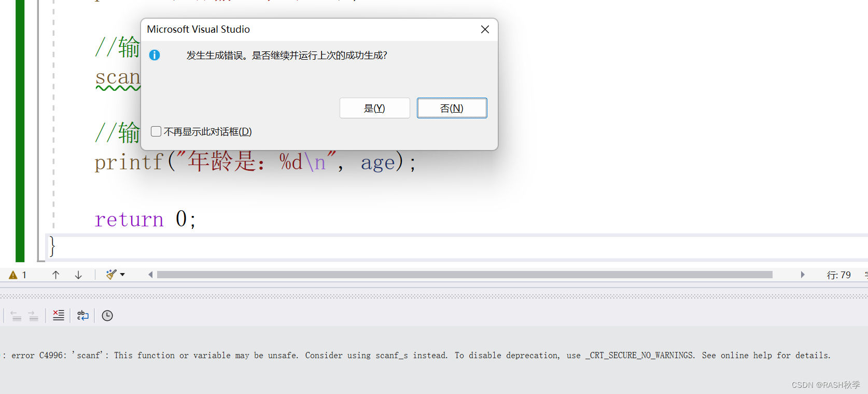Click the closing brace line in the editor
Screen dimensions: 868x394
coord(52,246)
